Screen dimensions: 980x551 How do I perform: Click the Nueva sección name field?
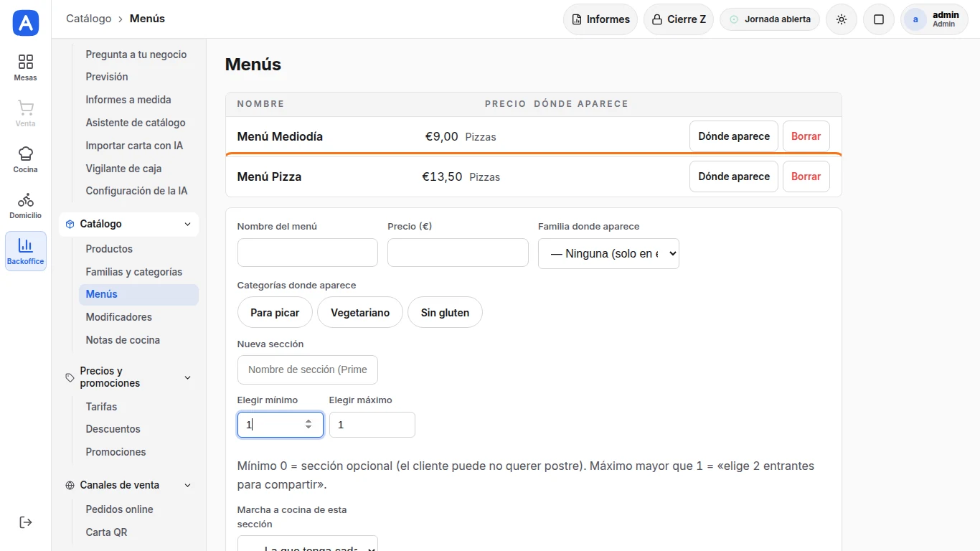(308, 369)
